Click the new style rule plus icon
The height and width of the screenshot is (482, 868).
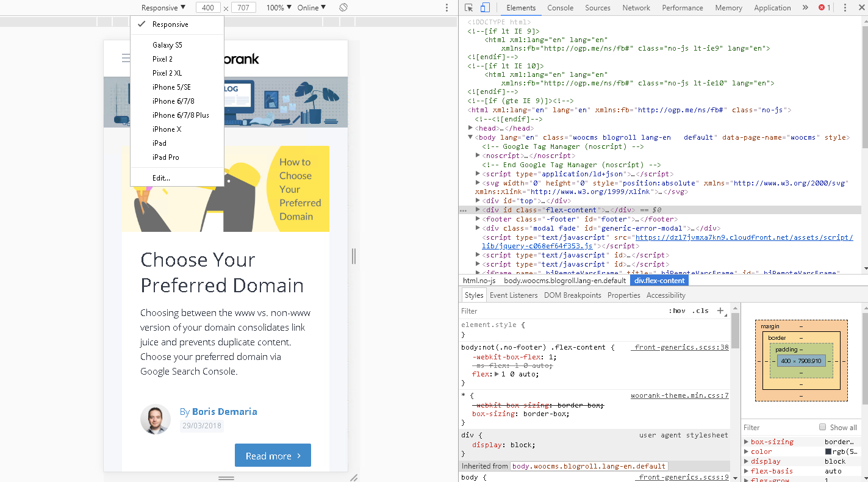720,311
